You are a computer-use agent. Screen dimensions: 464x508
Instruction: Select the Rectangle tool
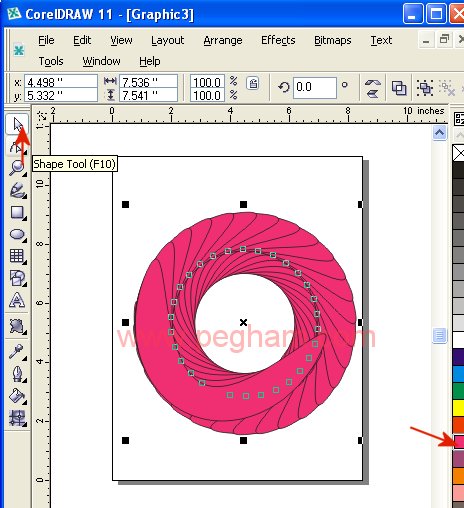pos(17,212)
